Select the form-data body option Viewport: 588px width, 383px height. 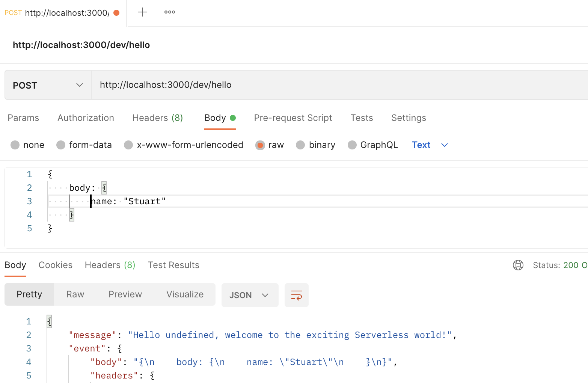pyautogui.click(x=61, y=145)
